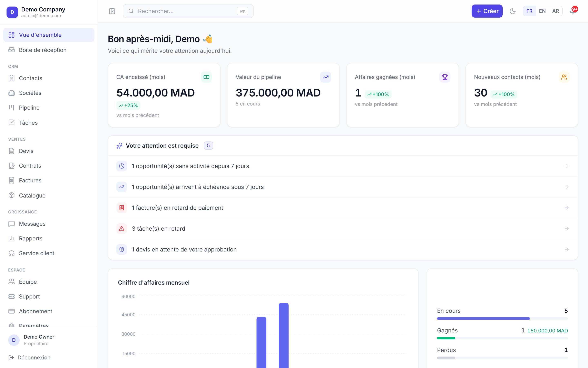This screenshot has width=588, height=368.
Task: Open arrow for 3 tâche(s) en retard
Action: (567, 229)
